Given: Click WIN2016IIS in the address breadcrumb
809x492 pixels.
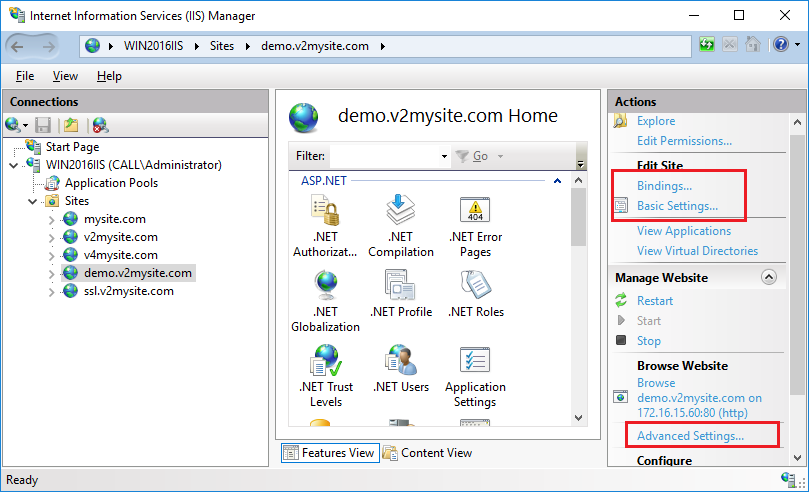Looking at the screenshot, I should click(153, 46).
